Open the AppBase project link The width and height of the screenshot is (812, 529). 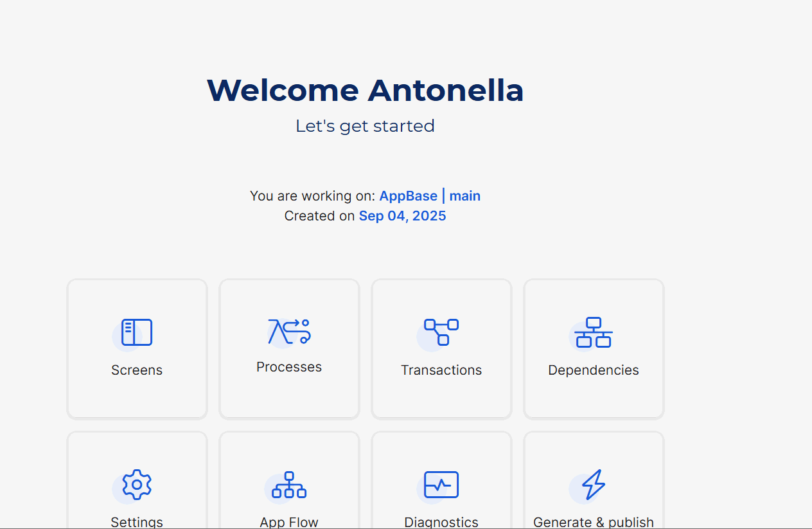pos(408,196)
